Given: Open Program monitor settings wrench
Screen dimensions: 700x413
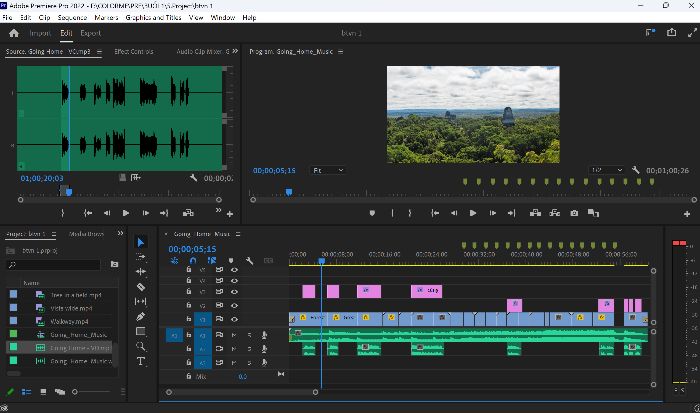Looking at the screenshot, I should 636,170.
